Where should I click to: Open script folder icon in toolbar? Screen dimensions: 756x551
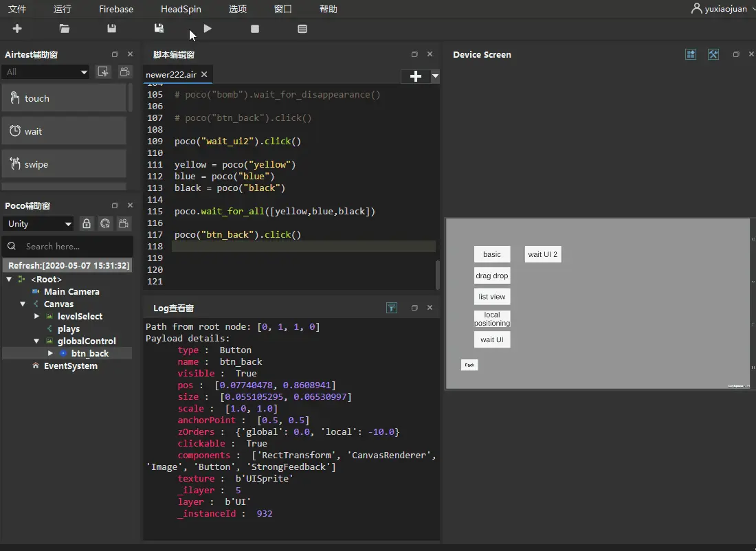[64, 29]
